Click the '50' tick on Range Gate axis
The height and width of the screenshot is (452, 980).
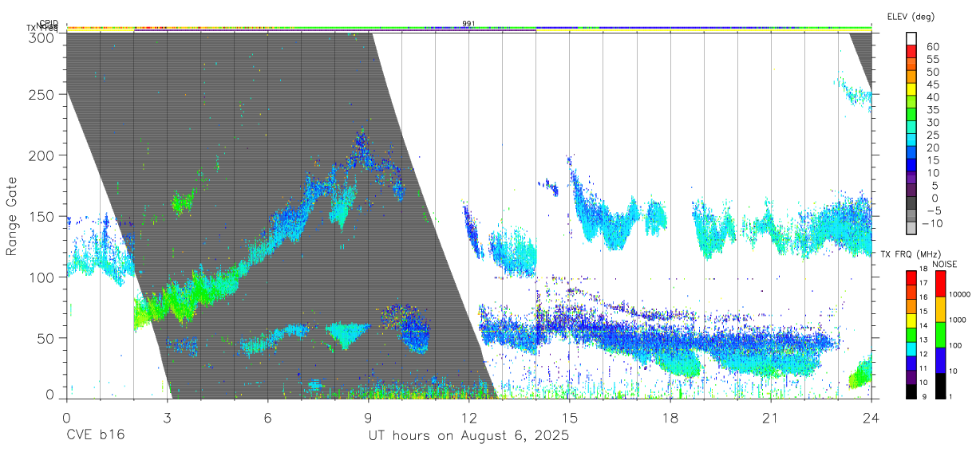pos(47,338)
